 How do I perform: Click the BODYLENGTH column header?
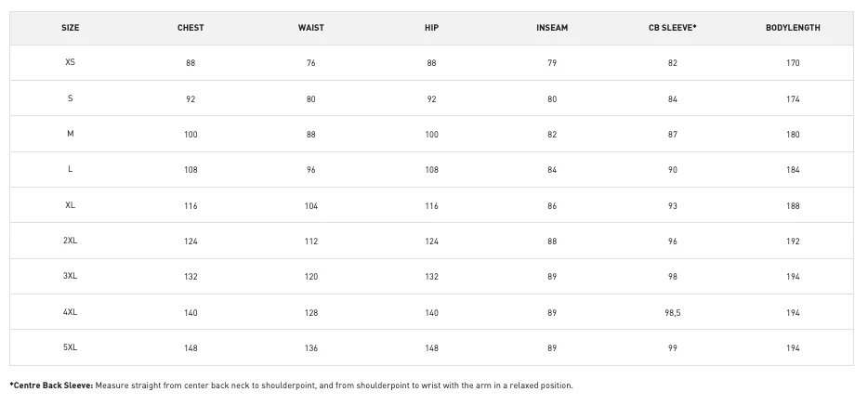pyautogui.click(x=793, y=28)
